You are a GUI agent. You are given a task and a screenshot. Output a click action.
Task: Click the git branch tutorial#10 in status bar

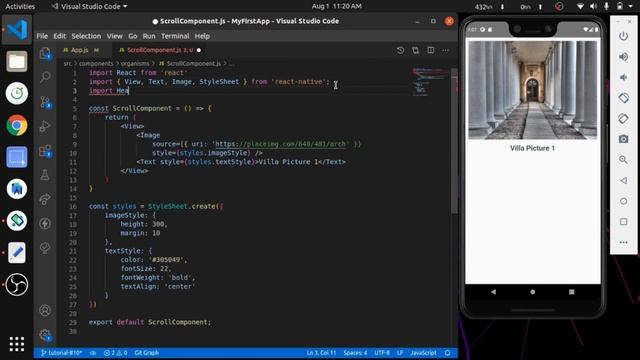click(62, 353)
